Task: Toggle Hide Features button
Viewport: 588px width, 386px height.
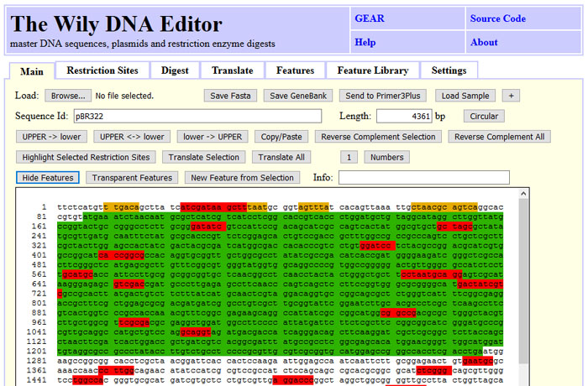Action: pos(48,177)
